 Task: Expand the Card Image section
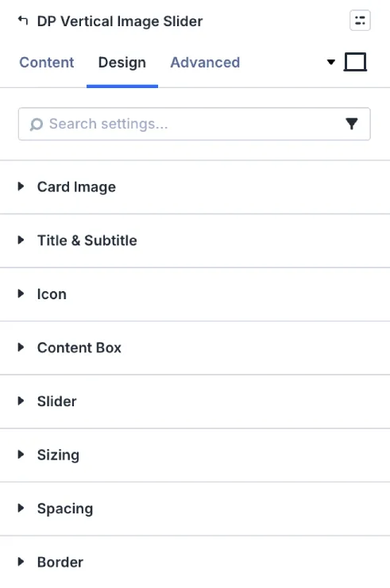[195, 186]
